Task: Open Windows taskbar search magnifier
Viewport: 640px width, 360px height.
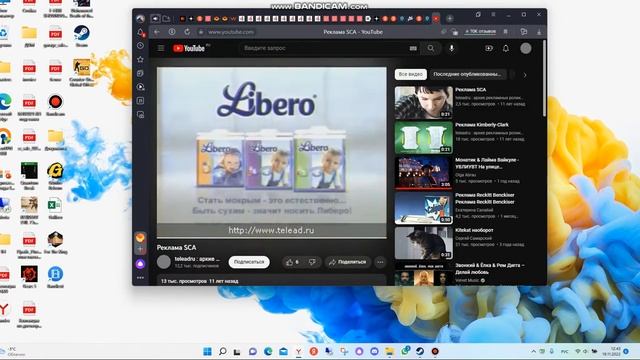Action: pos(222,351)
